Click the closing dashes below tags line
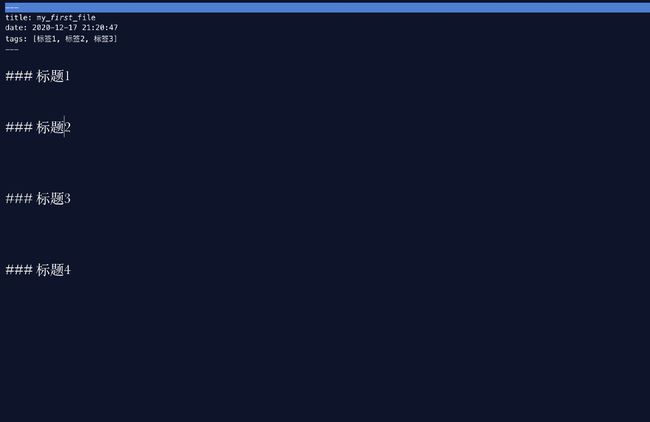 [x=12, y=49]
